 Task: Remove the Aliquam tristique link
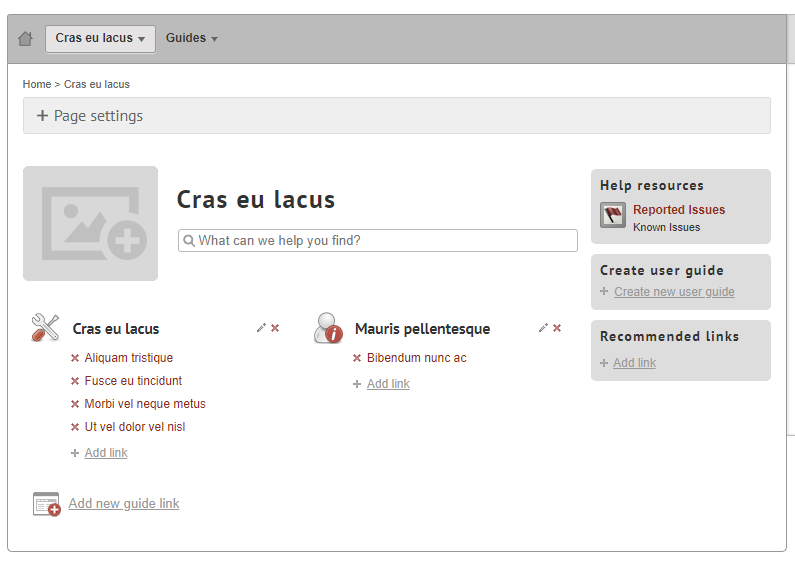click(x=75, y=358)
